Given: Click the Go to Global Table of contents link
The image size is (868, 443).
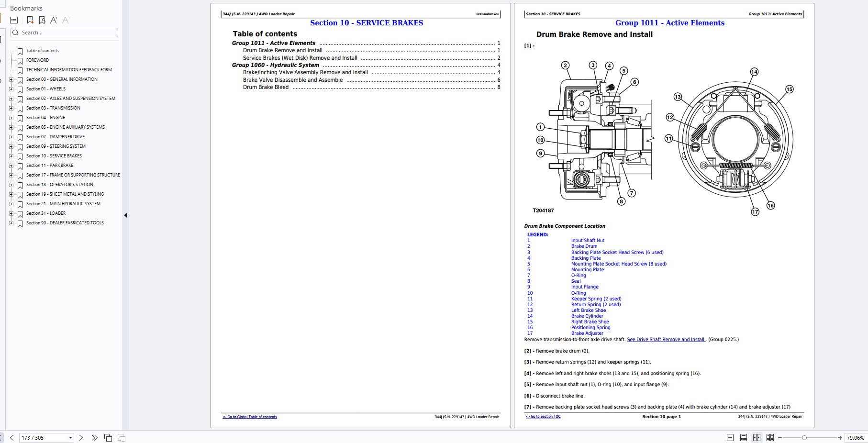Looking at the screenshot, I should (250, 417).
